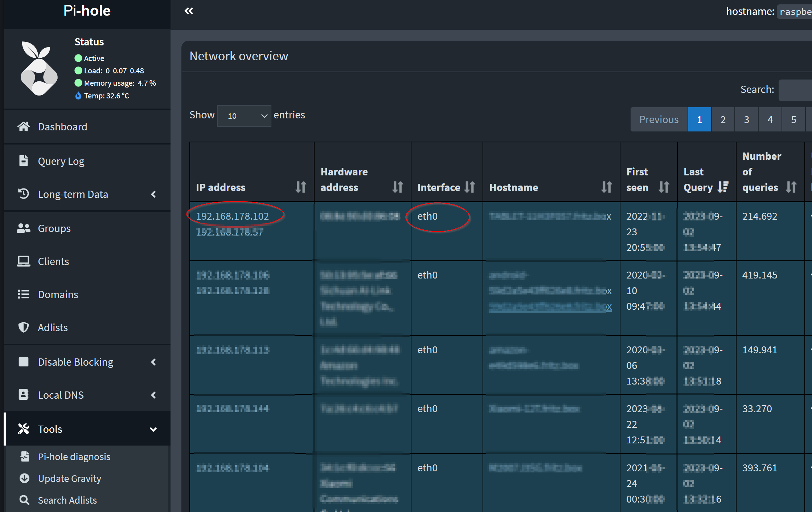Sort by Hardware address column arrows
The height and width of the screenshot is (512, 812).
pos(398,187)
